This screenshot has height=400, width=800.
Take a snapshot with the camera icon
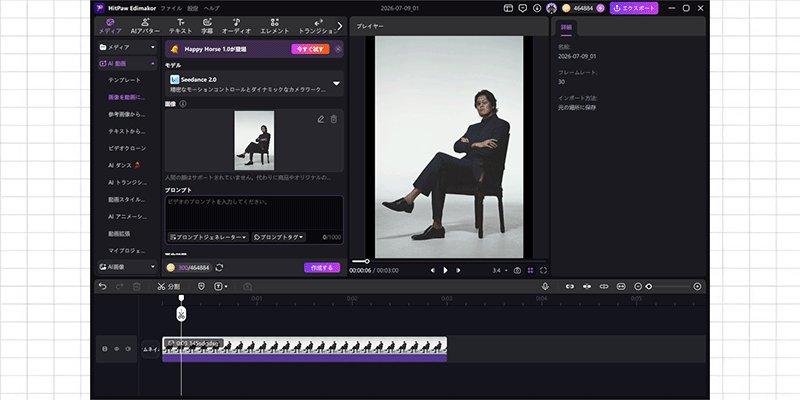517,270
